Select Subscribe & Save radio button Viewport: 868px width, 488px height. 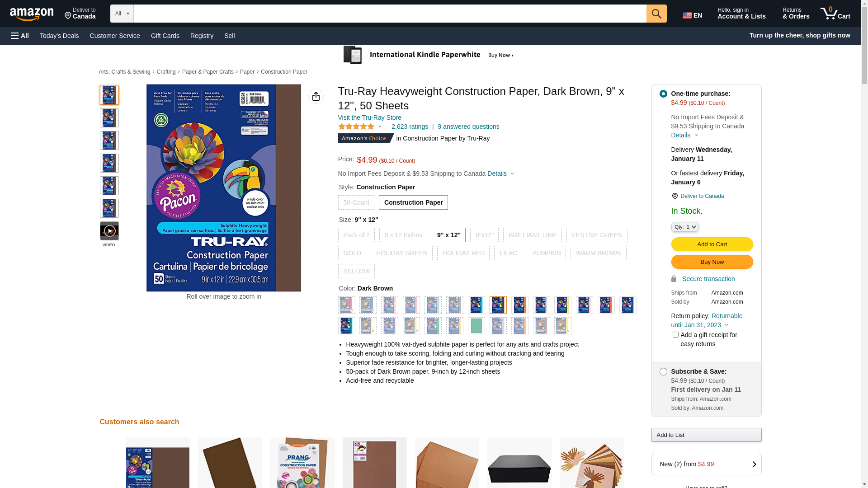(x=663, y=372)
